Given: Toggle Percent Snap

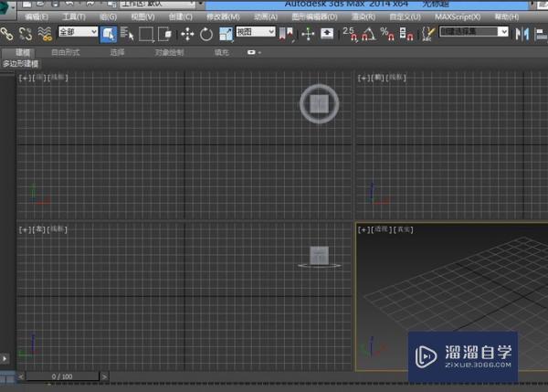Looking at the screenshot, I should 385,34.
